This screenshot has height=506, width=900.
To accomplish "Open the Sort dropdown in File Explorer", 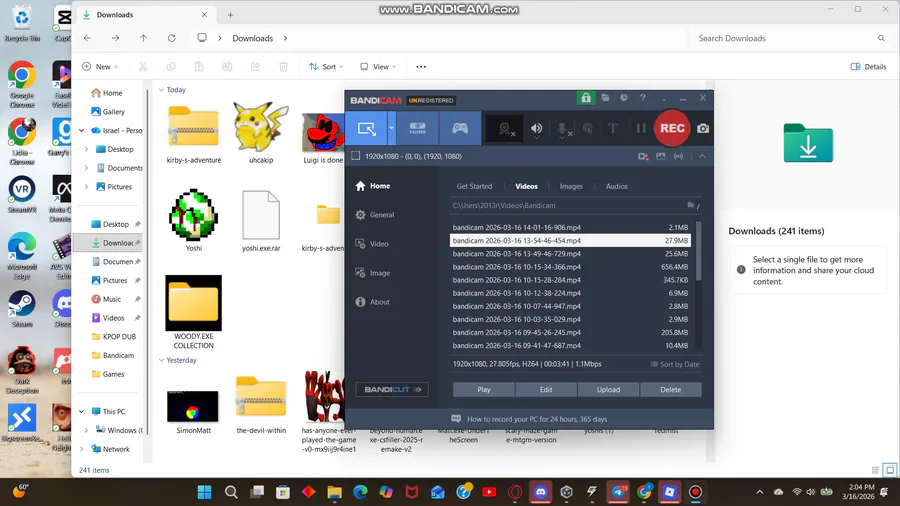I will (326, 67).
